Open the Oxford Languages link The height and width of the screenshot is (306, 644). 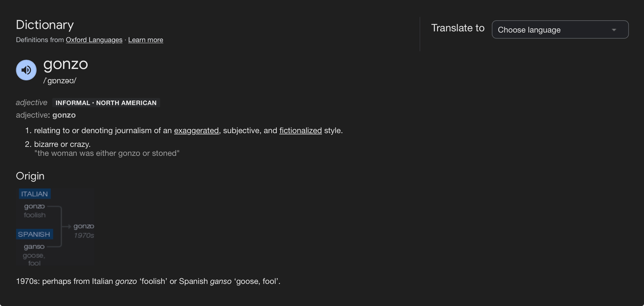pyautogui.click(x=94, y=40)
